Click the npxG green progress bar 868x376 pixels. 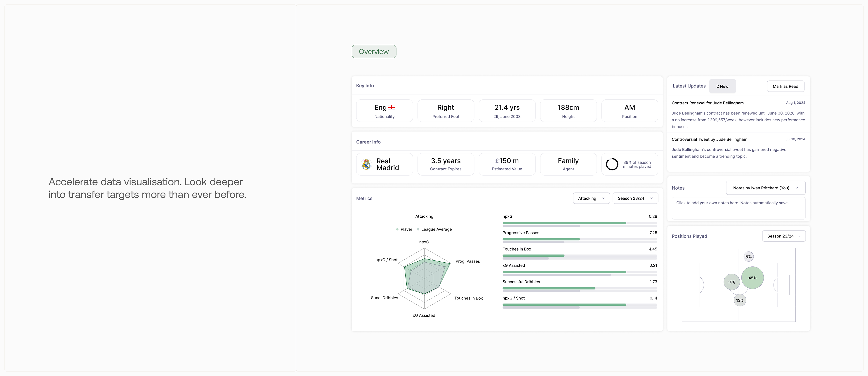click(564, 223)
